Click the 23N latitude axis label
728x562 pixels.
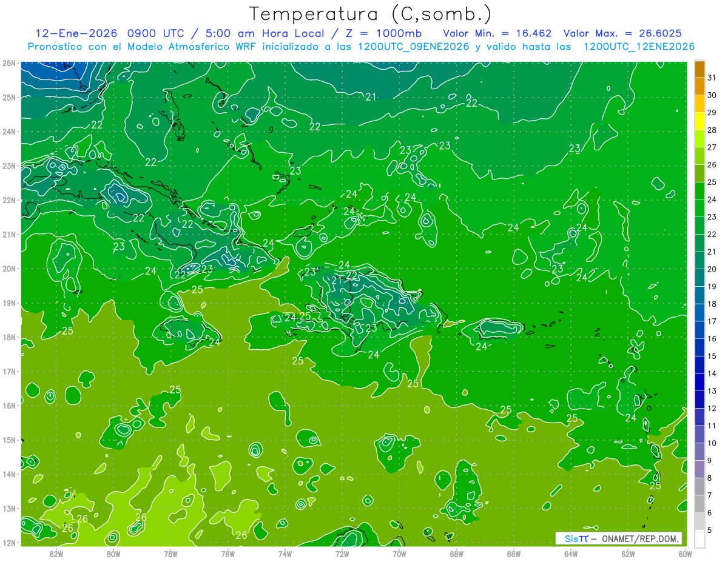point(8,166)
